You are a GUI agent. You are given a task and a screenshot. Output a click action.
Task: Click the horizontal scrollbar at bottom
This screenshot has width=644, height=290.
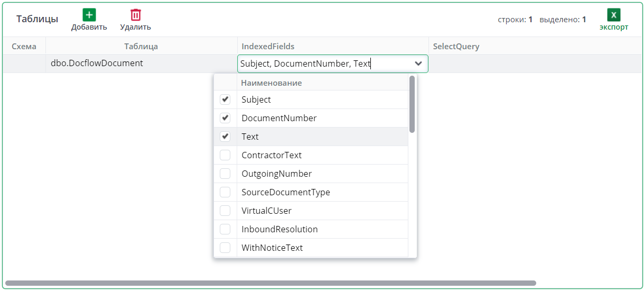click(x=270, y=283)
